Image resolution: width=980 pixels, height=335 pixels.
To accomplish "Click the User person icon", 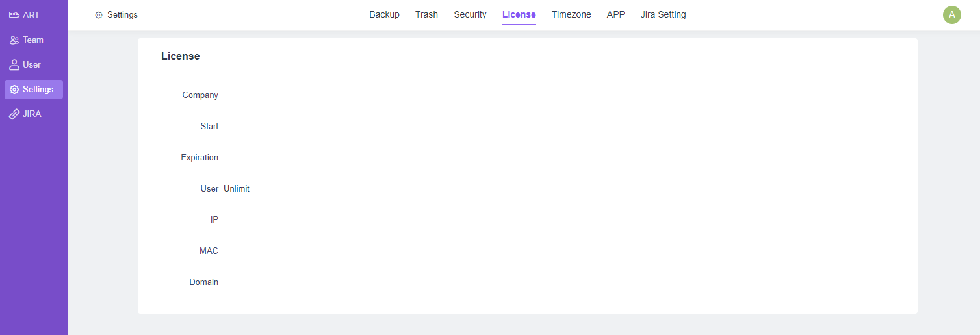I will (14, 65).
